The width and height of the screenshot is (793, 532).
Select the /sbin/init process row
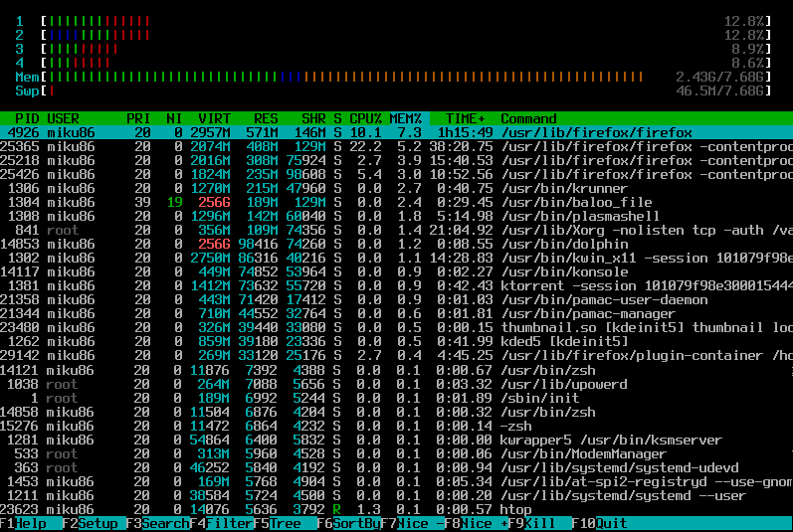point(396,398)
